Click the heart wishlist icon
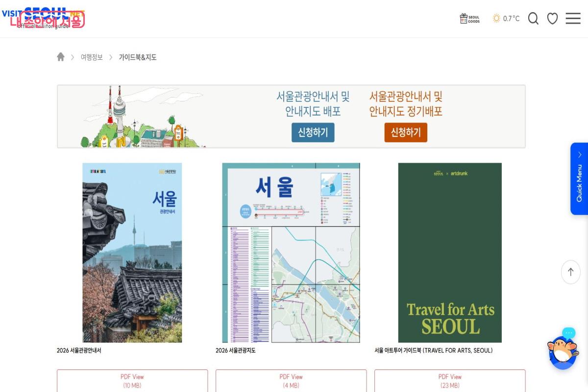The height and width of the screenshot is (392, 588). 552,18
